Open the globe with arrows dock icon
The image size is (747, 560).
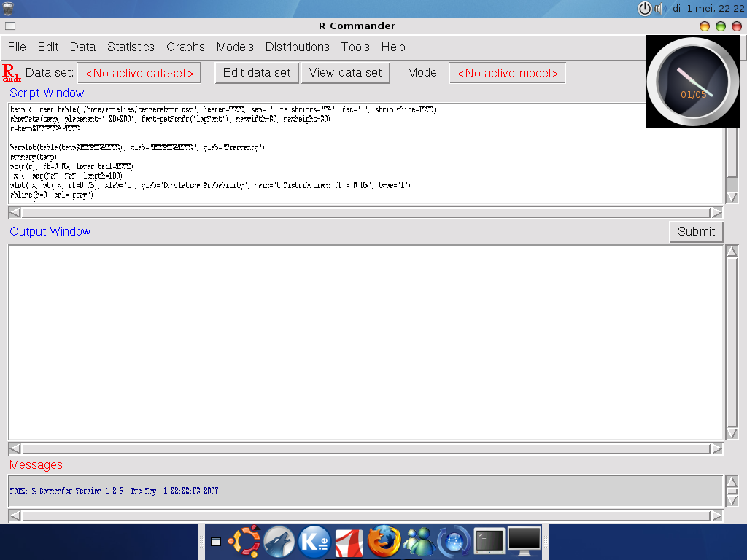[x=454, y=542]
